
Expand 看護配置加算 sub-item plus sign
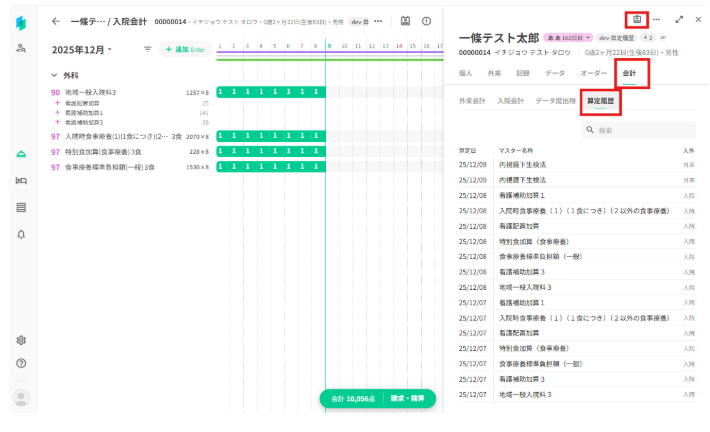tap(57, 102)
